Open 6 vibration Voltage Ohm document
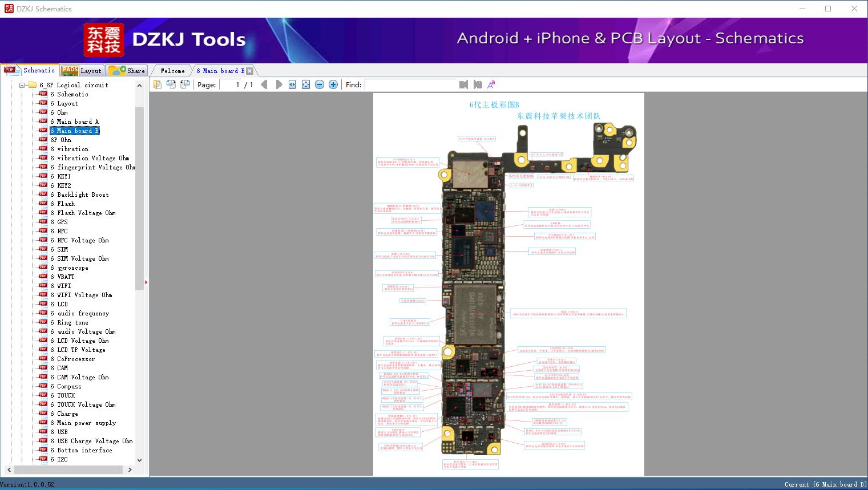Image resolution: width=868 pixels, height=490 pixels. pos(90,158)
